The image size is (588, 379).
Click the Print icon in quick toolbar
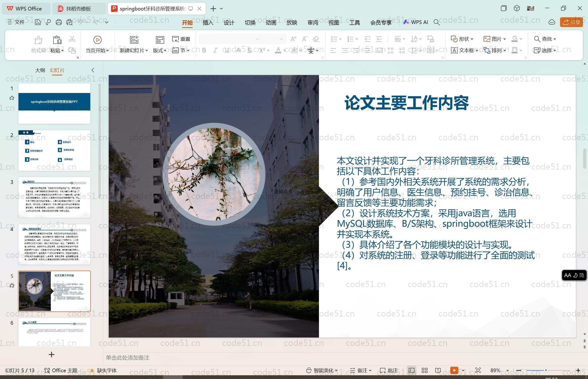pos(59,22)
